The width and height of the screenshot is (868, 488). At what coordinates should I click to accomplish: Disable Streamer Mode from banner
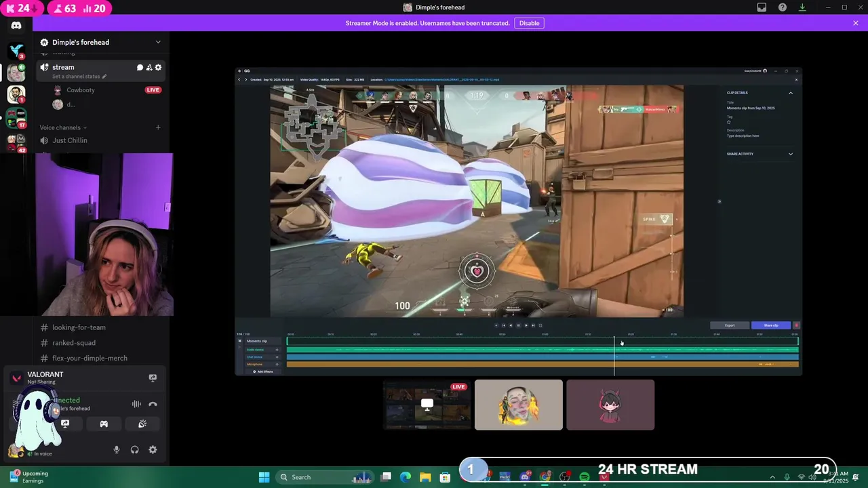coord(529,23)
